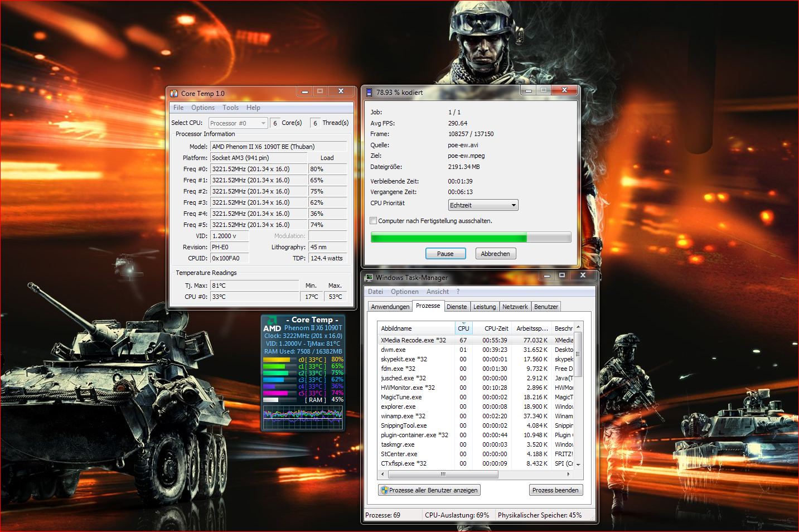Select the StCenter.exe process

tap(476, 454)
